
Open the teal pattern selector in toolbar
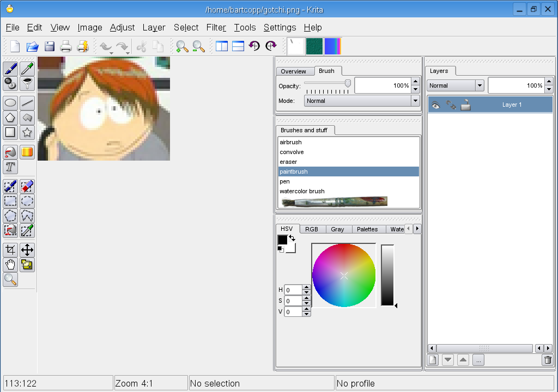(x=314, y=46)
